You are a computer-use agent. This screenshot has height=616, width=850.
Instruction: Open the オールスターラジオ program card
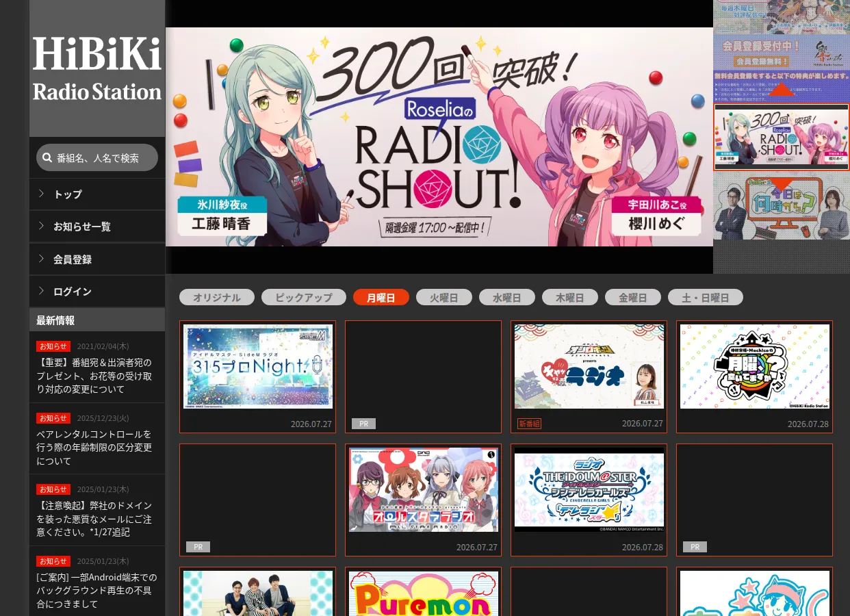point(423,500)
